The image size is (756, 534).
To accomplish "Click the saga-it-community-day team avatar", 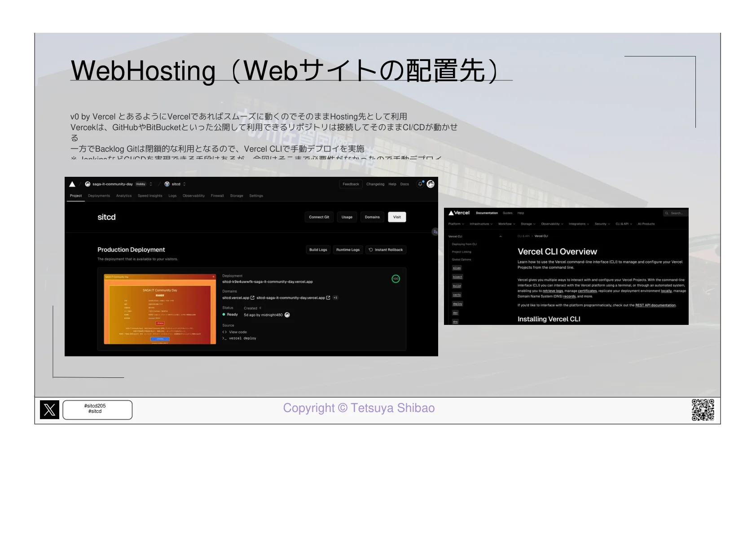I will click(x=88, y=184).
